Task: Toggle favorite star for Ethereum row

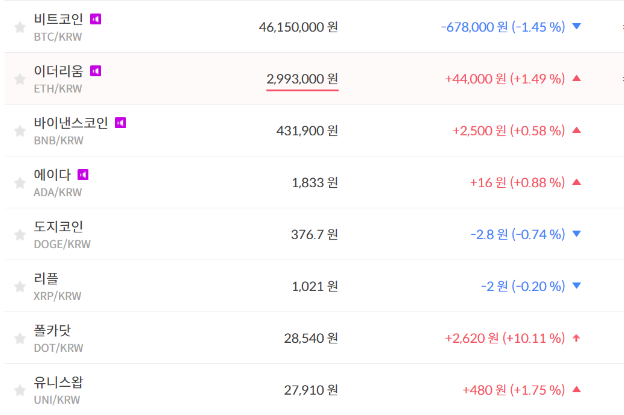Action: click(19, 79)
